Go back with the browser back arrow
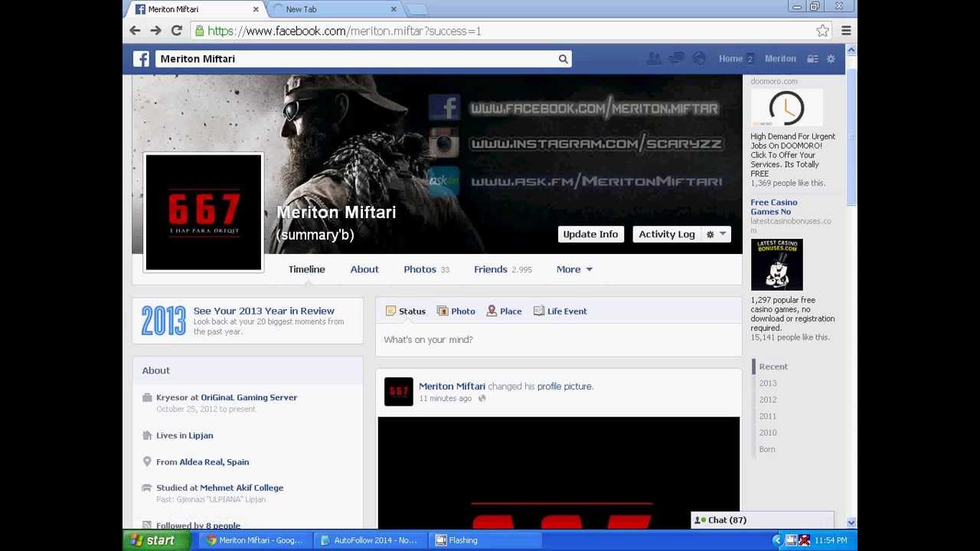Screen dimensions: 980x551 [135, 31]
